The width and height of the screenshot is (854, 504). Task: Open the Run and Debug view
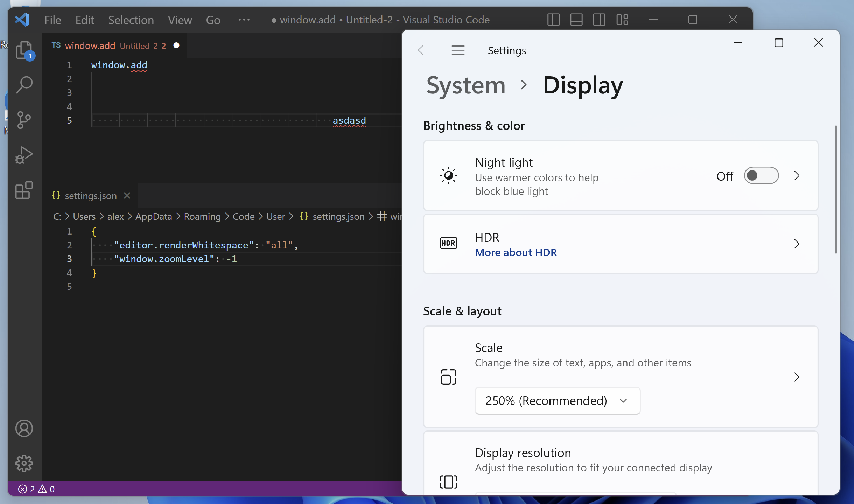point(24,155)
